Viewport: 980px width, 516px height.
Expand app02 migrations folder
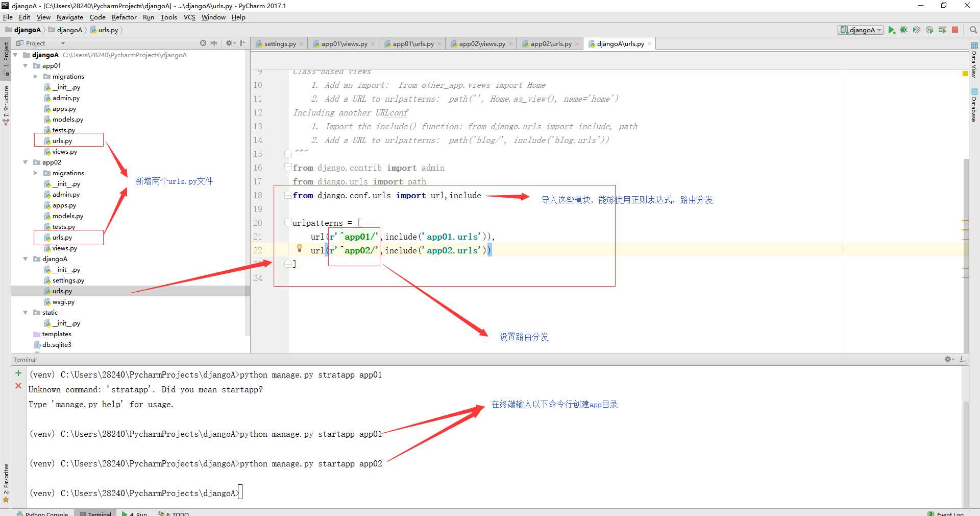[36, 173]
